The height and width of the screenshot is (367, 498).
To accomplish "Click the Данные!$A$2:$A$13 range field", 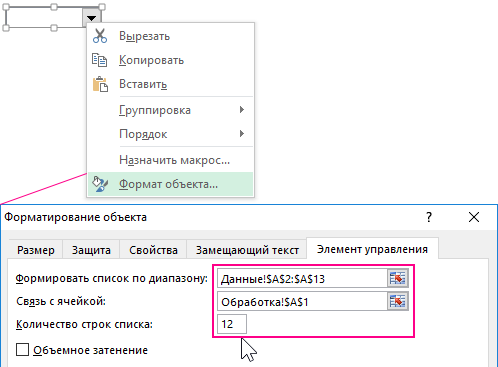I will 302,278.
